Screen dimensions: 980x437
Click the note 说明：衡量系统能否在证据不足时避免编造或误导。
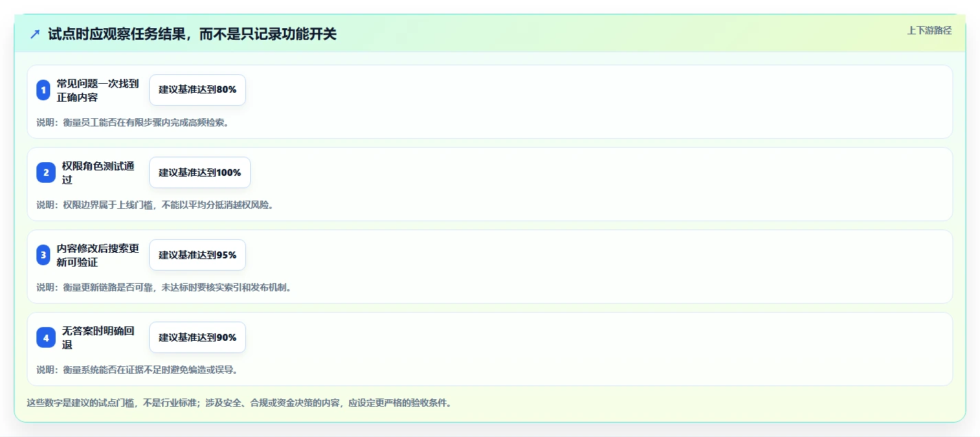pos(137,370)
